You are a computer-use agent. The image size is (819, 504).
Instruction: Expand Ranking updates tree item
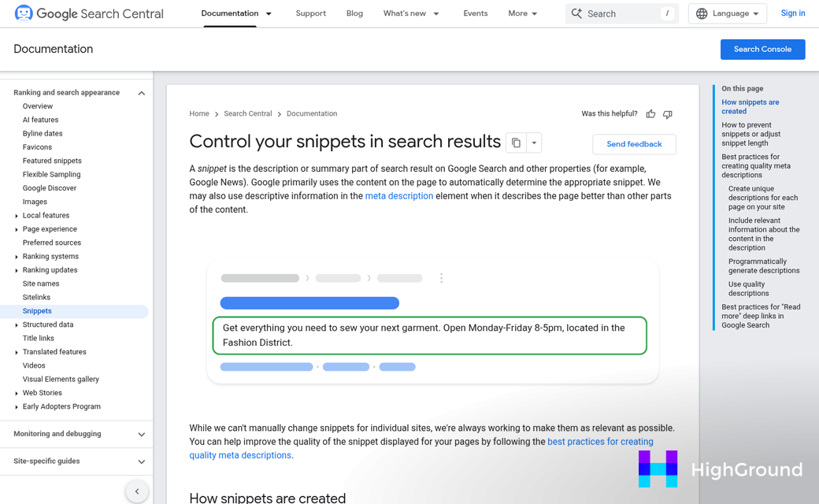click(x=17, y=270)
